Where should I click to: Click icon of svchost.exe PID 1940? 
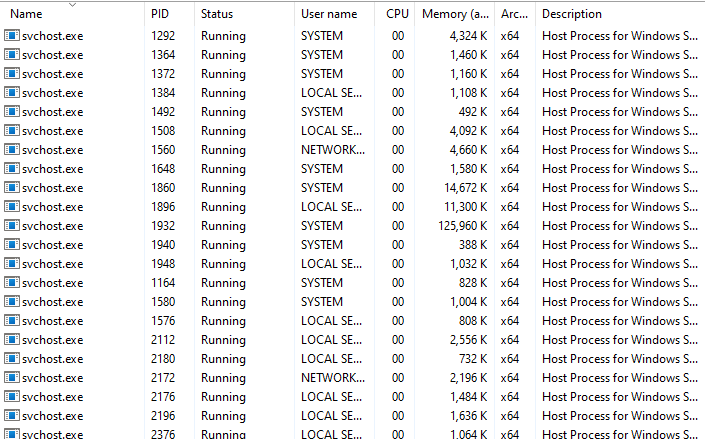point(12,245)
